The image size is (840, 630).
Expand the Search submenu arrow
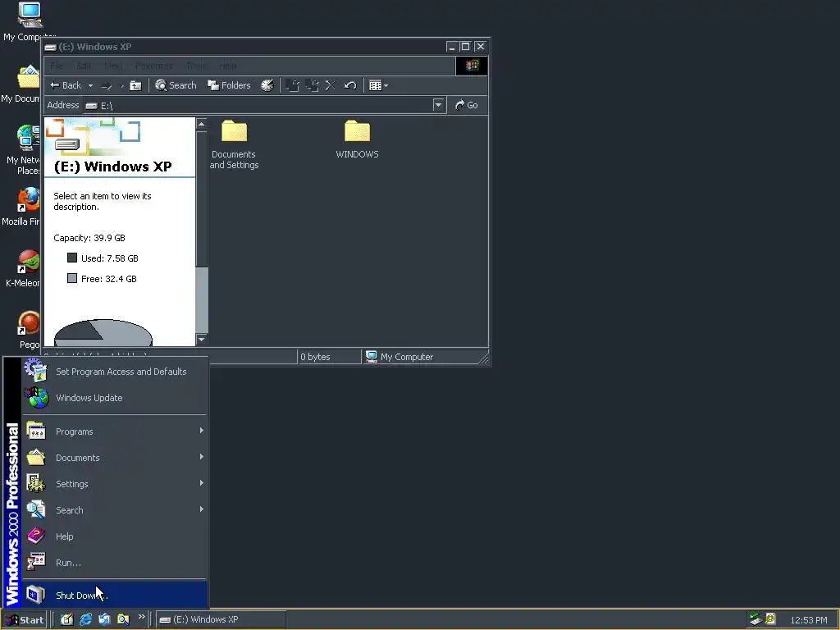pos(202,509)
